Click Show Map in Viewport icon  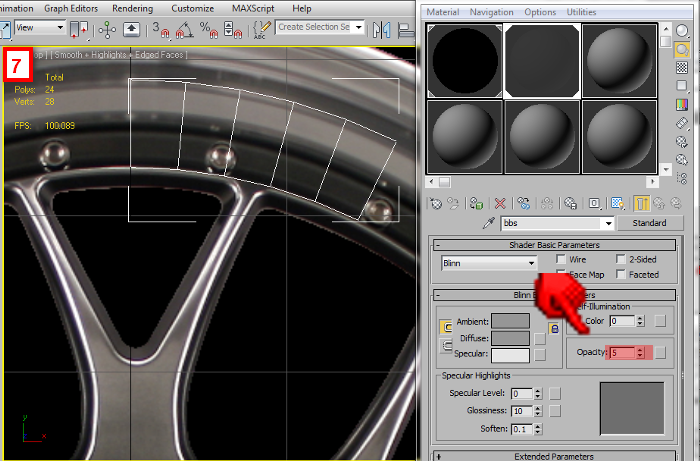click(619, 203)
